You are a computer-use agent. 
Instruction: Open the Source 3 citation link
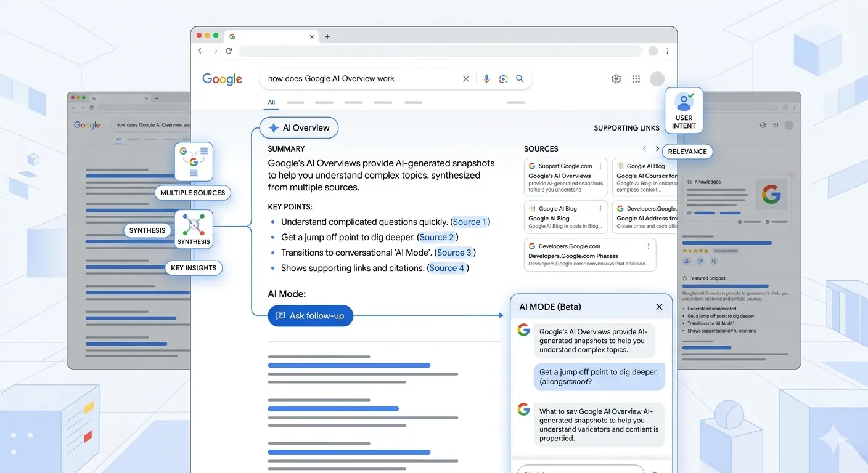pyautogui.click(x=454, y=253)
